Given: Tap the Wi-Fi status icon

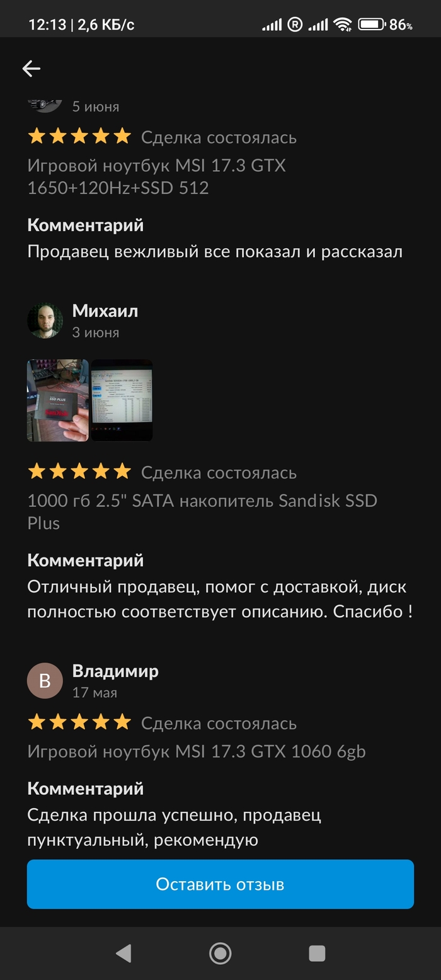Looking at the screenshot, I should pos(343,25).
